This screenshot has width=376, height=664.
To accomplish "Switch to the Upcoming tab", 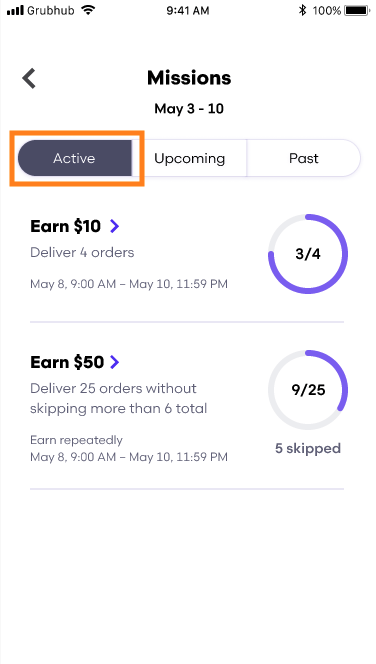I will click(x=189, y=158).
